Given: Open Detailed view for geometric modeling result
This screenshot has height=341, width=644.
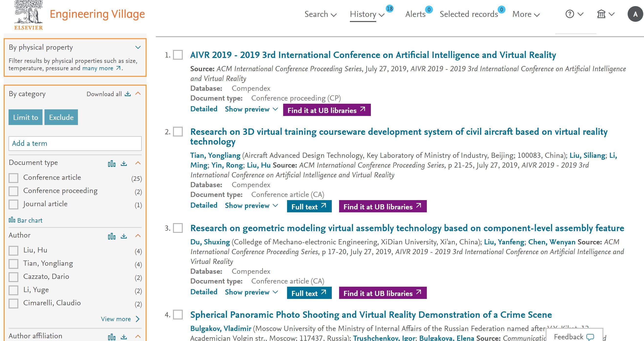Looking at the screenshot, I should pos(204,292).
